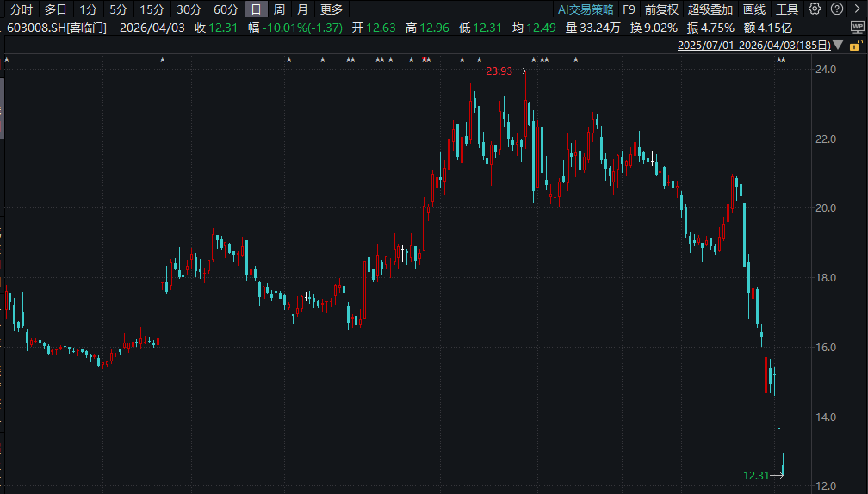This screenshot has width=868, height=494.
Task: Click the 12.31 low price label
Action: click(755, 474)
